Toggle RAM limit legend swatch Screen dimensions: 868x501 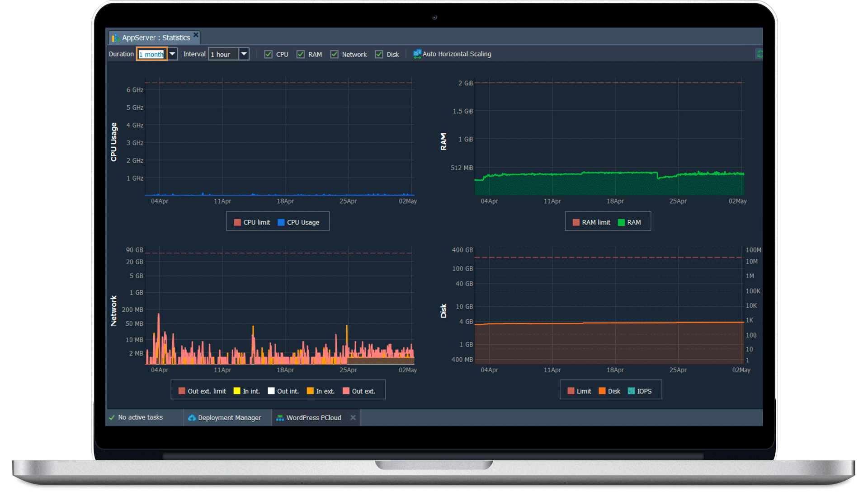coord(576,222)
